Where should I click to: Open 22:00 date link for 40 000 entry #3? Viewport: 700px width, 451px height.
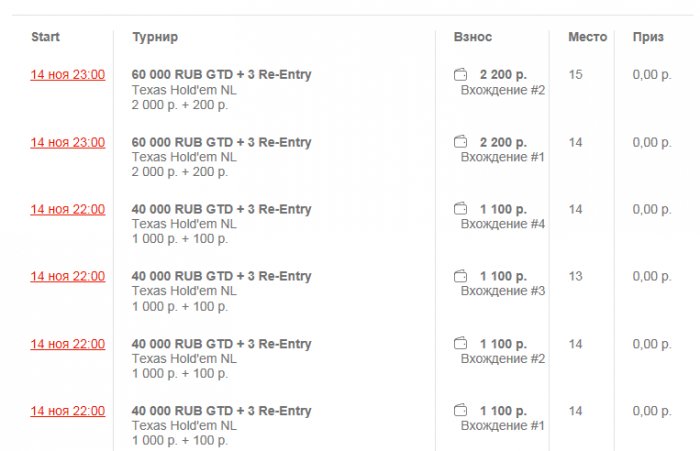pos(67,276)
